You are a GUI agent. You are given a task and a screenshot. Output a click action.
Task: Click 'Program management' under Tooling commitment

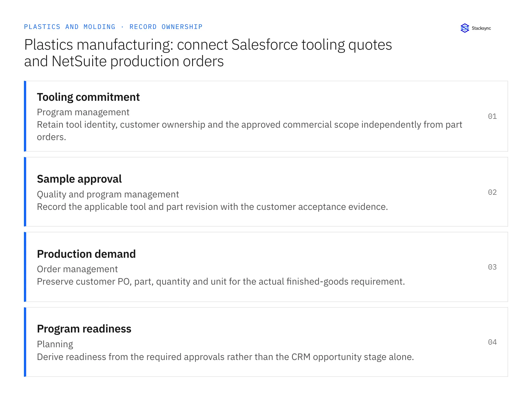click(83, 112)
